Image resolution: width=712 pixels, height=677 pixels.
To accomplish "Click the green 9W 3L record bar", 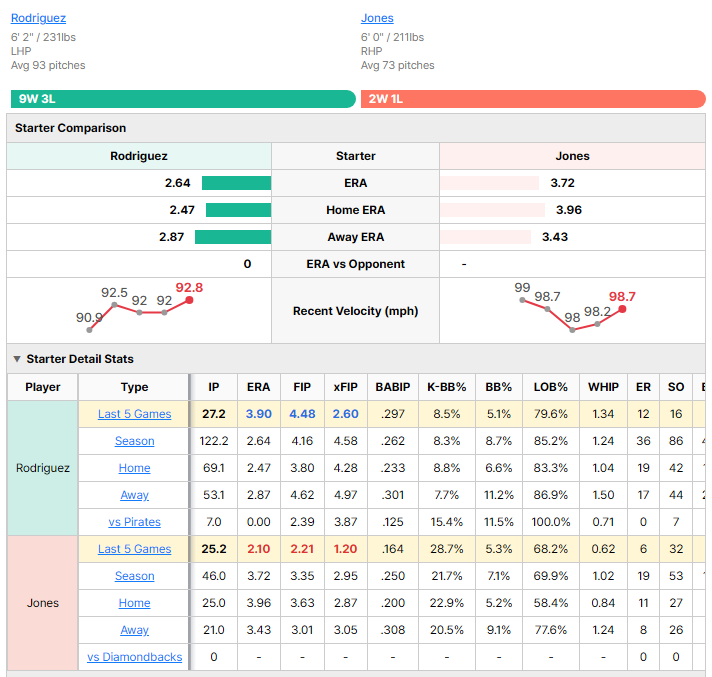I will tap(183, 99).
